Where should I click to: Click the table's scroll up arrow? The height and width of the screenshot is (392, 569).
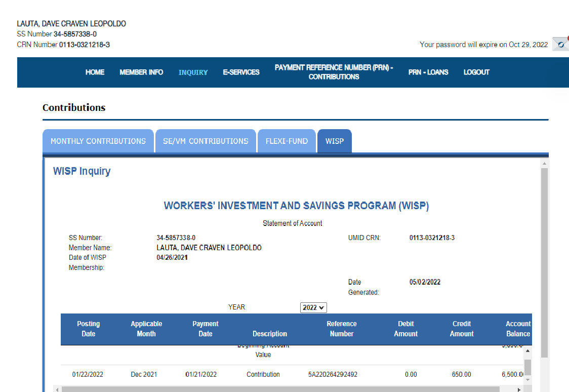[527, 350]
